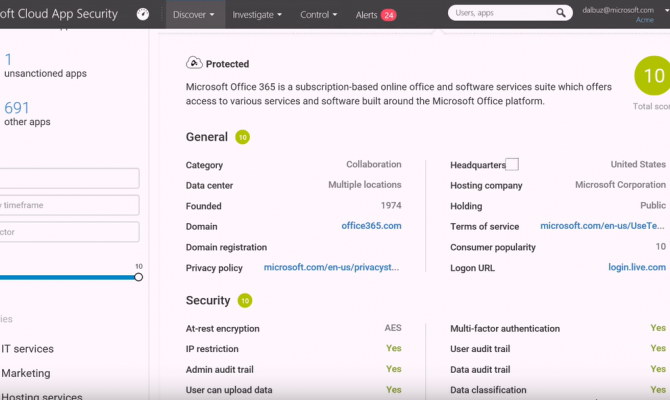Click the 1 unsanctioned apps count
670x400 pixels.
click(x=8, y=59)
